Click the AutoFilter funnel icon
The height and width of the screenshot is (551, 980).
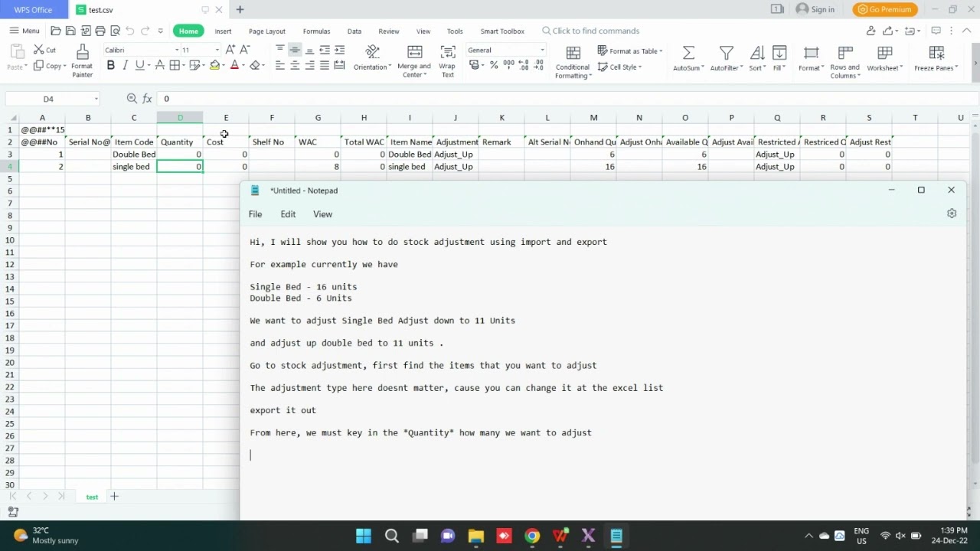click(x=726, y=53)
